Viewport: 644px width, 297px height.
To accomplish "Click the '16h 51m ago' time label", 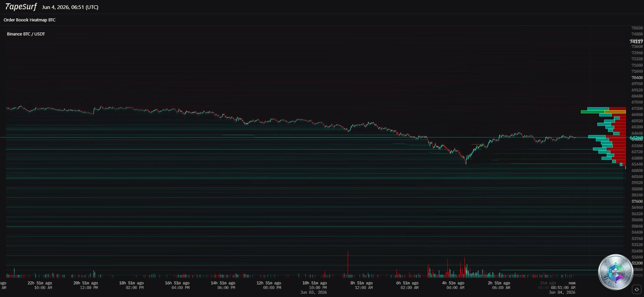I will 177,283.
